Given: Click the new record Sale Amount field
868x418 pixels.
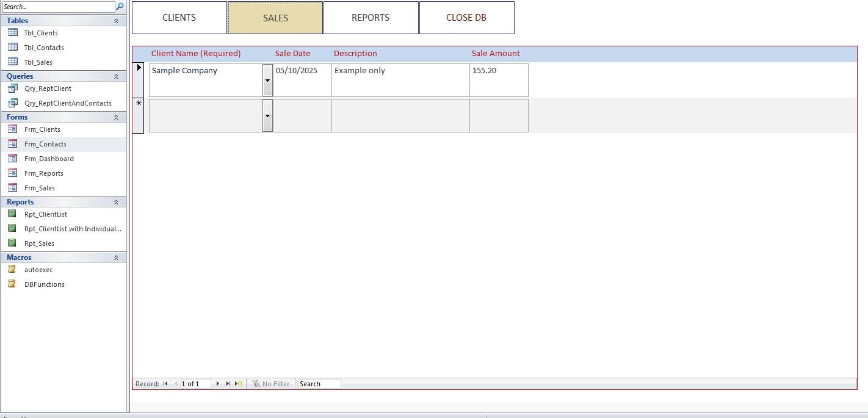Looking at the screenshot, I should tap(499, 115).
